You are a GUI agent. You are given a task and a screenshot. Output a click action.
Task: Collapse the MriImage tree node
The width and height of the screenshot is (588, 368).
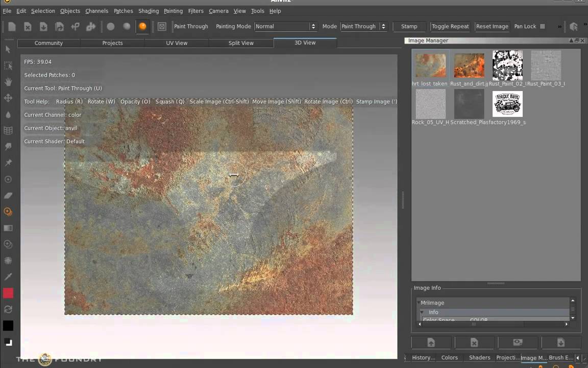tap(418, 303)
